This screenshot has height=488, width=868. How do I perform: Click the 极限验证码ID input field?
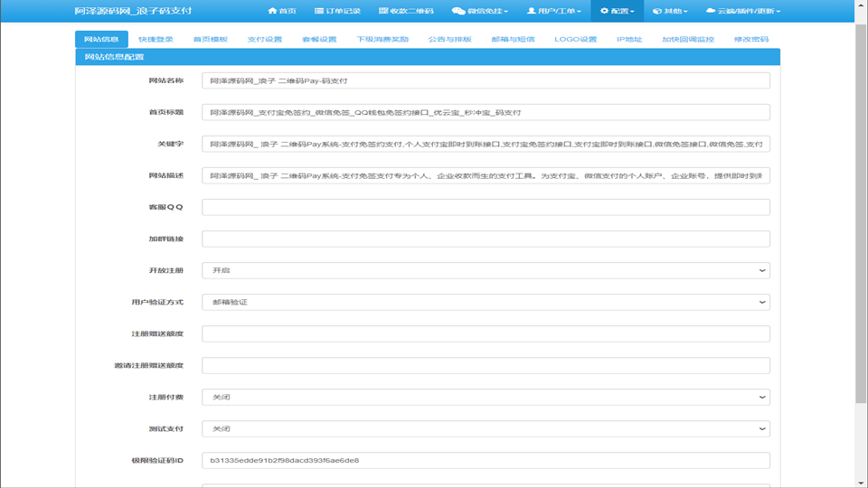[x=486, y=460]
